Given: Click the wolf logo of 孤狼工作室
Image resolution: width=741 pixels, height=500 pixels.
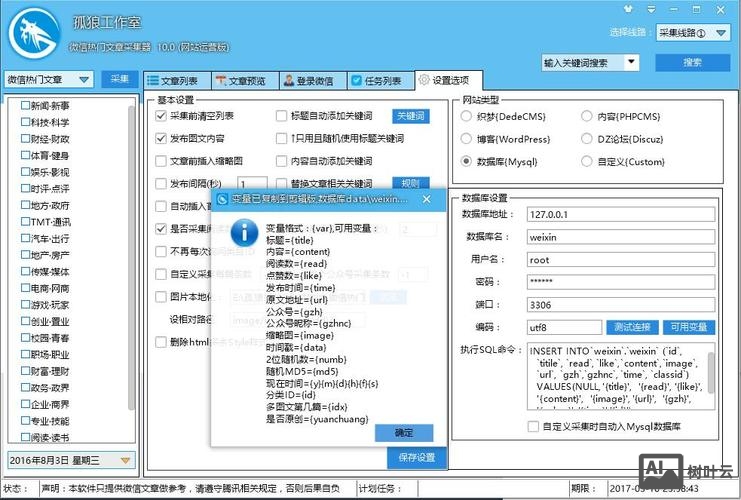Looking at the screenshot, I should pos(34,34).
